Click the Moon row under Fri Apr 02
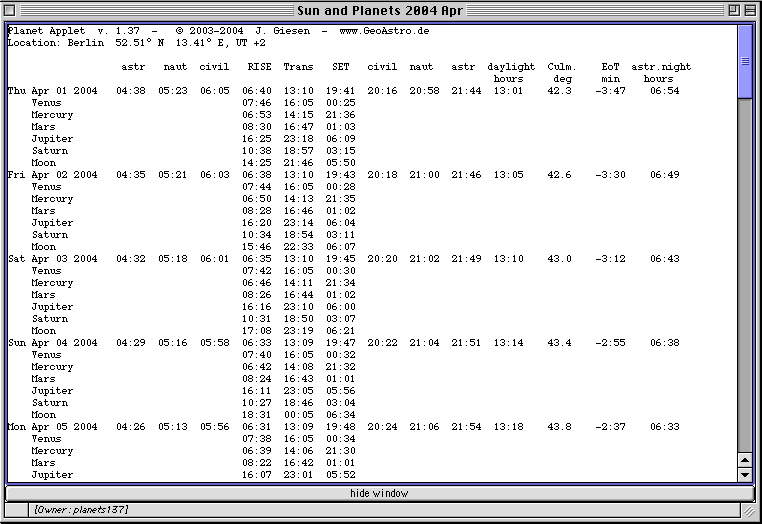 tap(44, 247)
